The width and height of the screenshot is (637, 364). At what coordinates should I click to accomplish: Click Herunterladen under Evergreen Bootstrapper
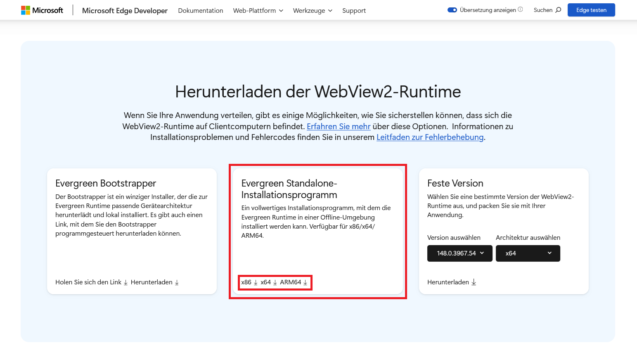pos(155,282)
